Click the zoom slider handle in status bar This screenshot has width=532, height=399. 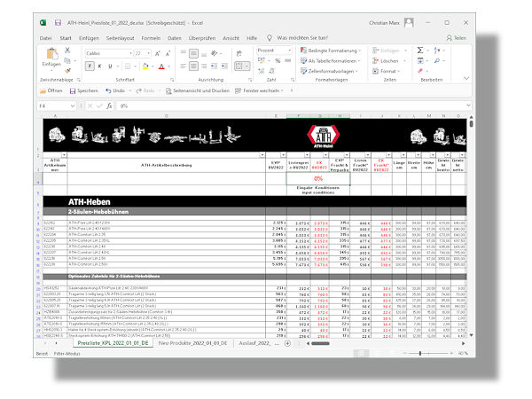[x=420, y=353]
